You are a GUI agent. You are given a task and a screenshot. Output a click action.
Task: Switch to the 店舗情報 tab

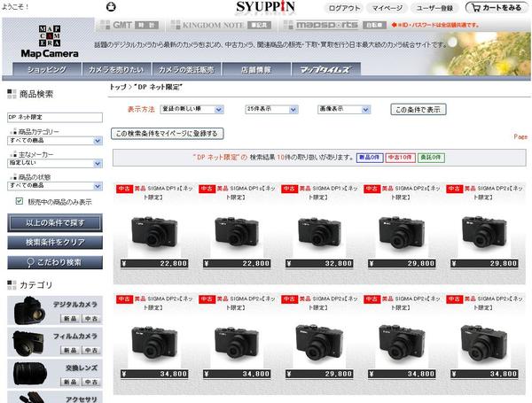pos(256,69)
